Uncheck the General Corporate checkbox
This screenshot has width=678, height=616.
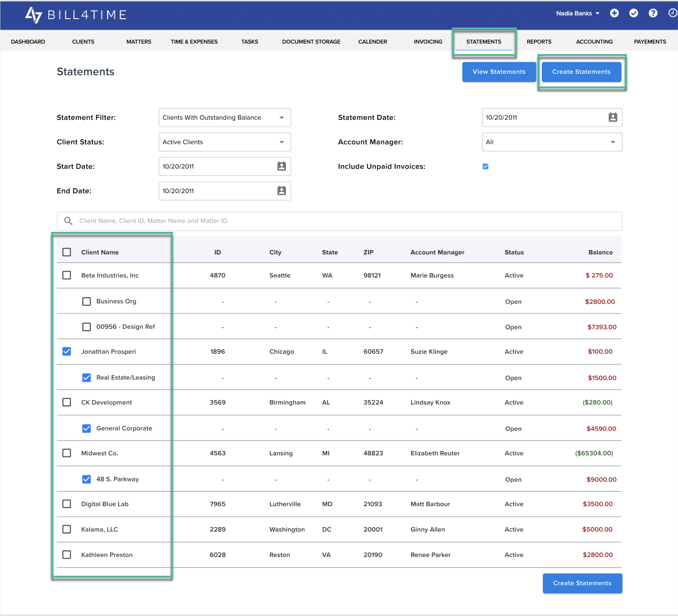[86, 428]
